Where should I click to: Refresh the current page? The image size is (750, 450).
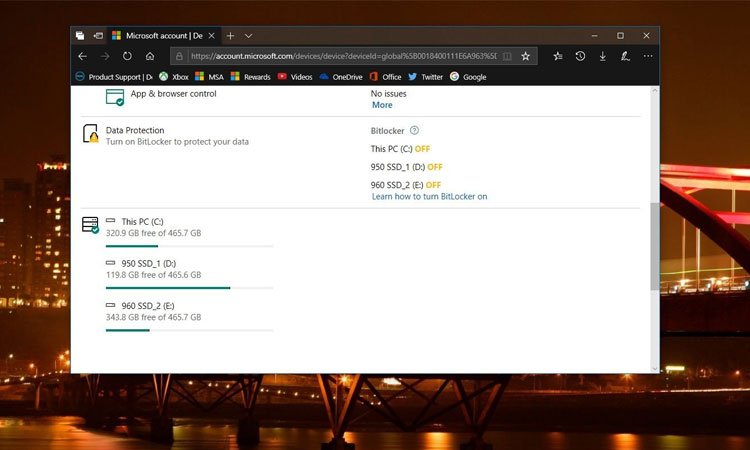(x=127, y=56)
